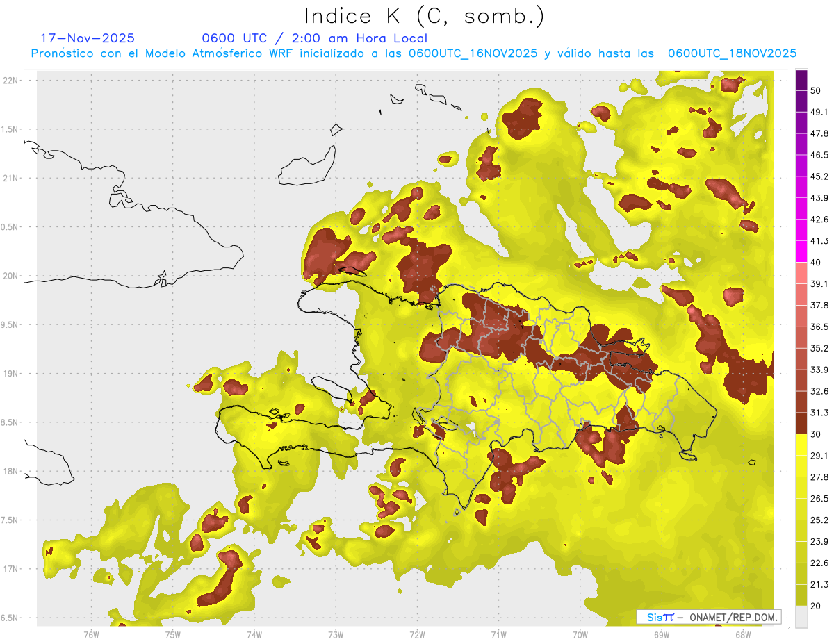Click the "73W" longitude label
Viewport: 834px width, 644px height.
(x=336, y=634)
